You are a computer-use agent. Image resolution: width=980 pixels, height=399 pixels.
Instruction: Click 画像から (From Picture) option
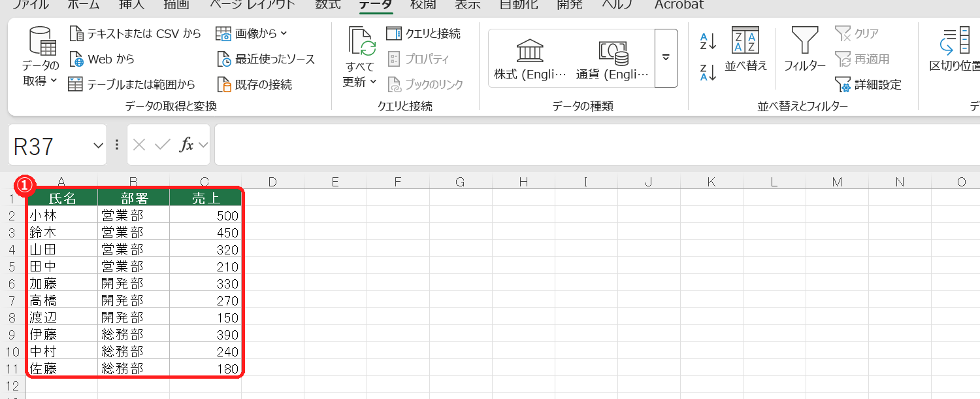pyautogui.click(x=252, y=33)
